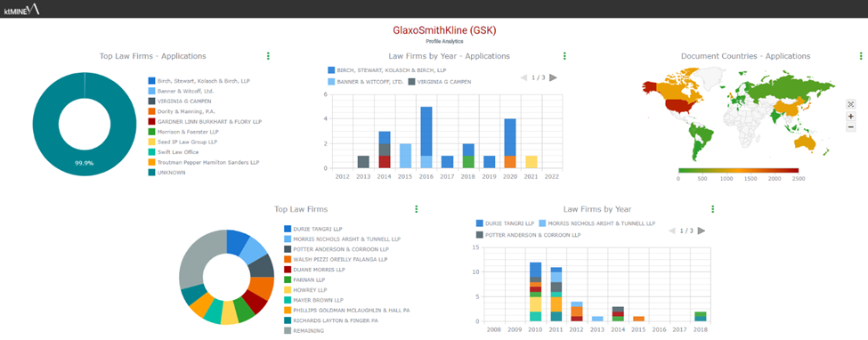The width and height of the screenshot is (868, 340).
Task: Toggle PHILLIPS GOLDMAN MCLAUGHLIN & HALL PA legend
Action: tap(347, 310)
